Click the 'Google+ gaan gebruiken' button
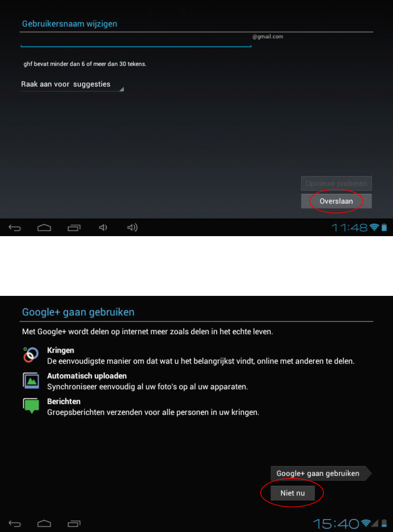The height and width of the screenshot is (532, 393). (321, 473)
